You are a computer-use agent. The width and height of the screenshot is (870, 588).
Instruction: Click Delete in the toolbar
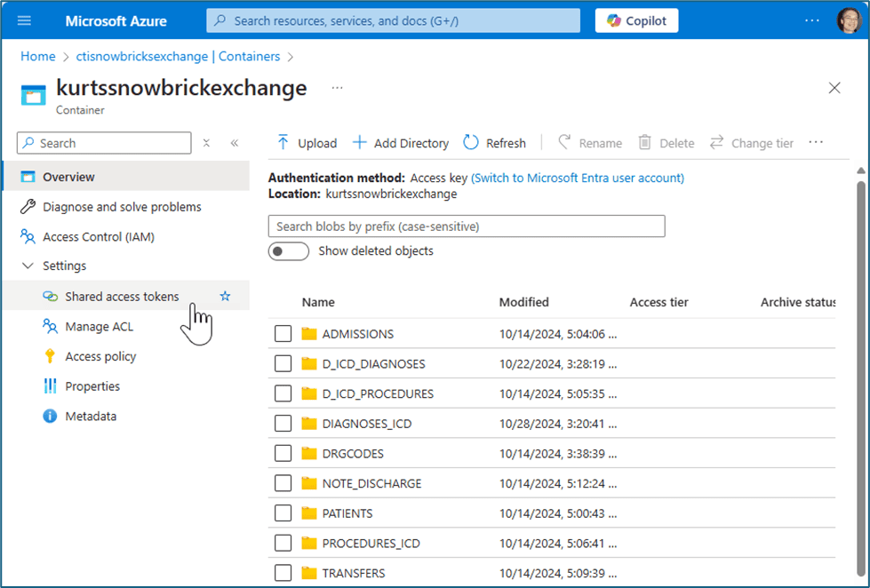click(x=666, y=143)
